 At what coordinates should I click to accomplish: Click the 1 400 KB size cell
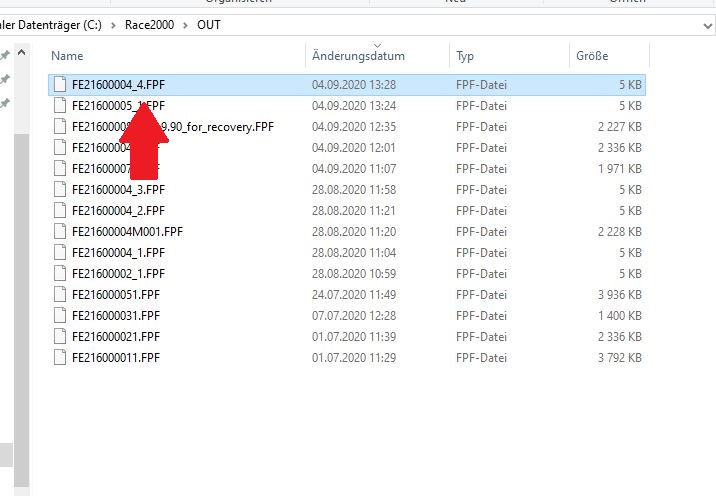point(620,316)
